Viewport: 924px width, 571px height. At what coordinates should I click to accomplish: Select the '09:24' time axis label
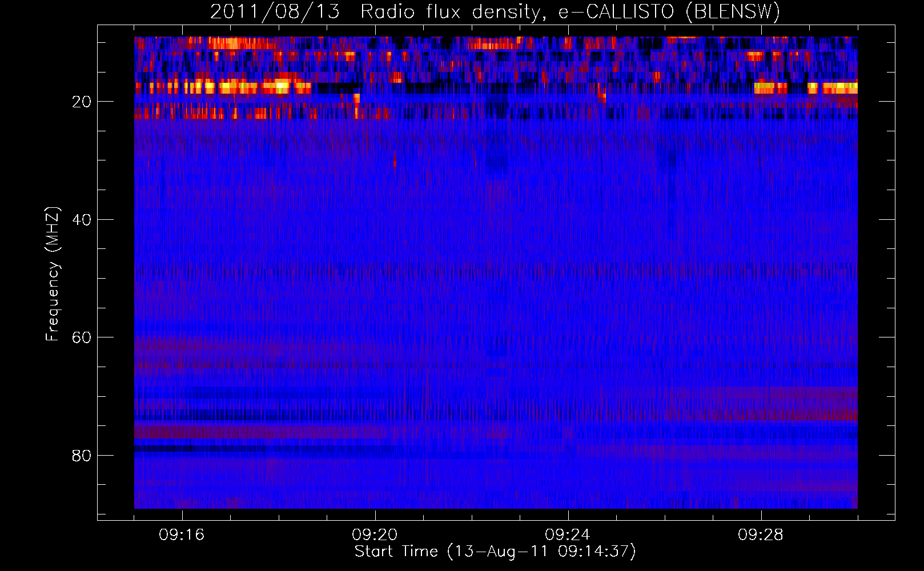click(568, 534)
